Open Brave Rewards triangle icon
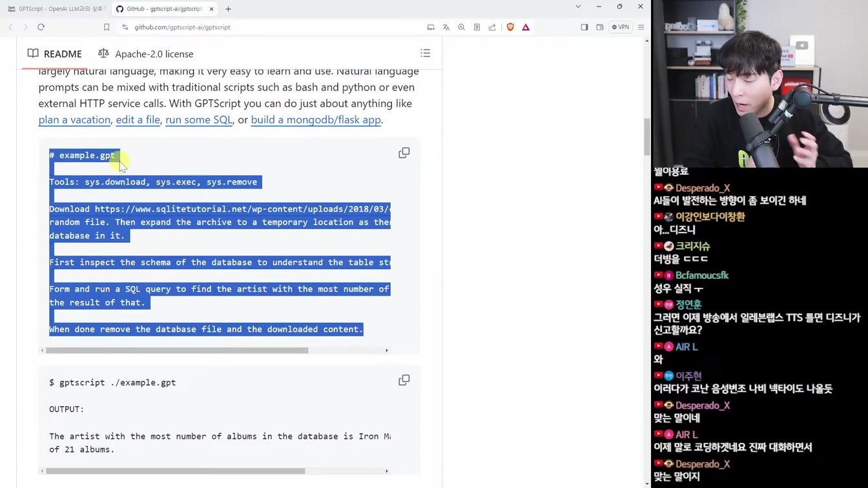Viewport: 868px width, 488px height. tap(526, 27)
